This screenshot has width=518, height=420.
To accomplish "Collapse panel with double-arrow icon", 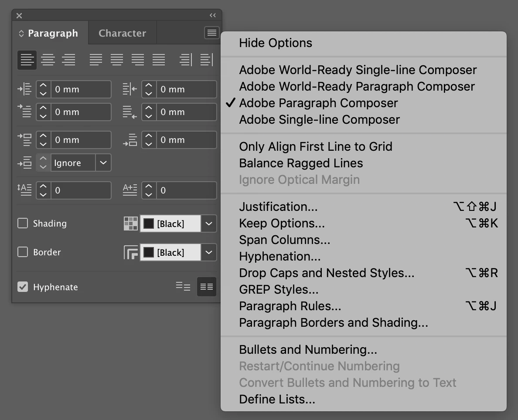I will (x=213, y=15).
